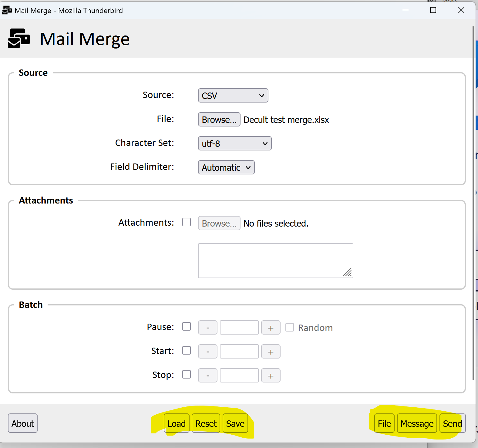
Task: Open the Field Delimiter Automatic dropdown
Action: coord(226,167)
